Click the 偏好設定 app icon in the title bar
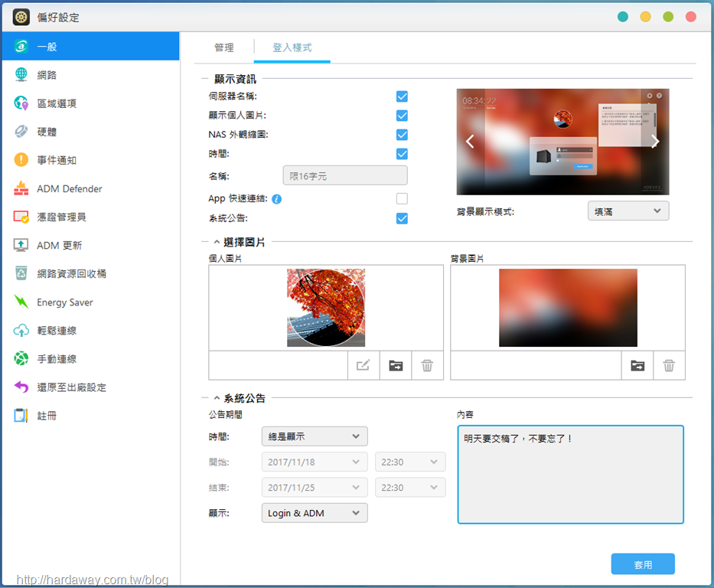Image resolution: width=714 pixels, height=588 pixels. (x=21, y=18)
